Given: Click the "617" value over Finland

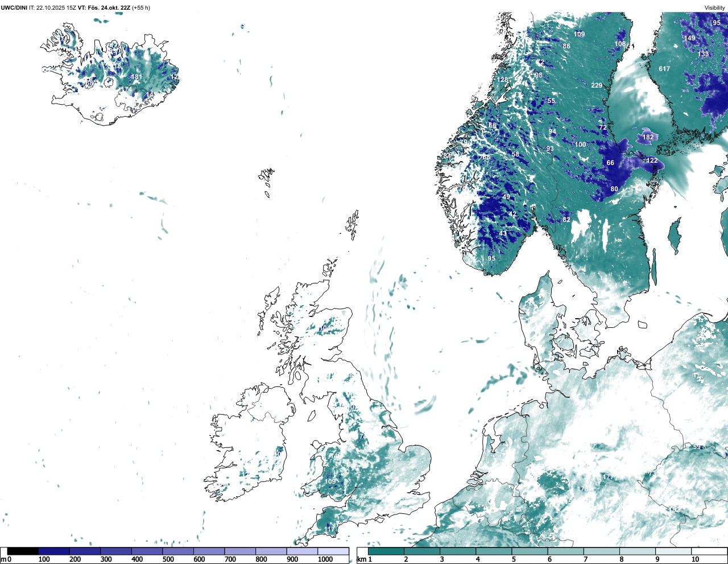Looking at the screenshot, I should point(664,69).
